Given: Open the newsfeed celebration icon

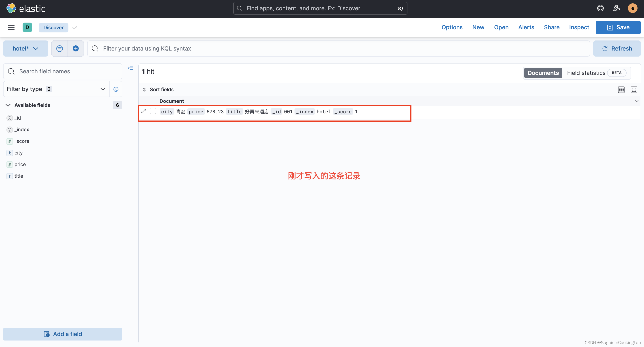Looking at the screenshot, I should (x=616, y=8).
